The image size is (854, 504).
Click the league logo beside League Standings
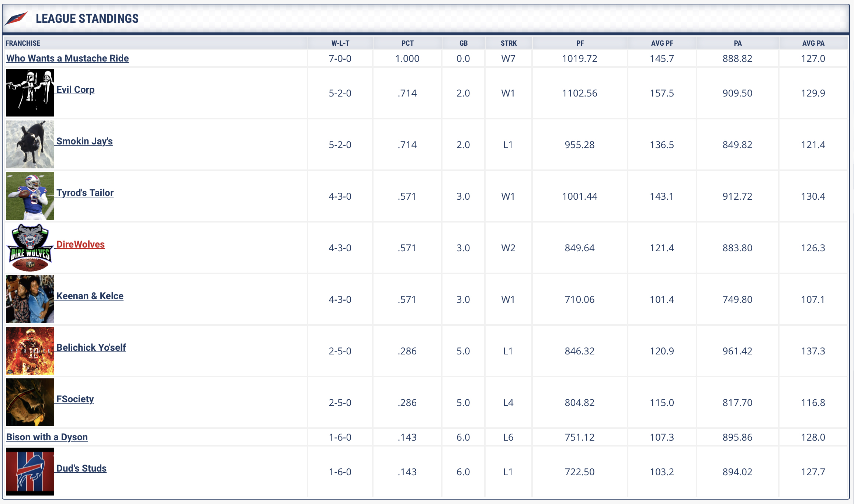click(x=17, y=18)
